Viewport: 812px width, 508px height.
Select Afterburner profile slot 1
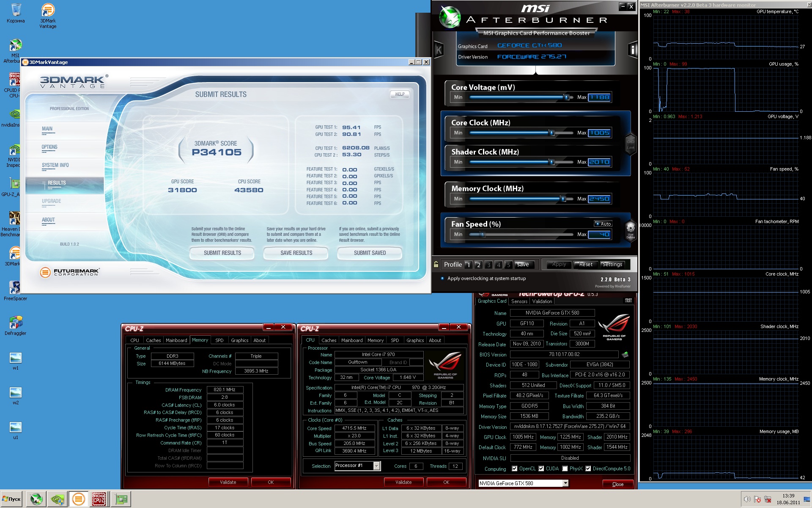pos(468,265)
